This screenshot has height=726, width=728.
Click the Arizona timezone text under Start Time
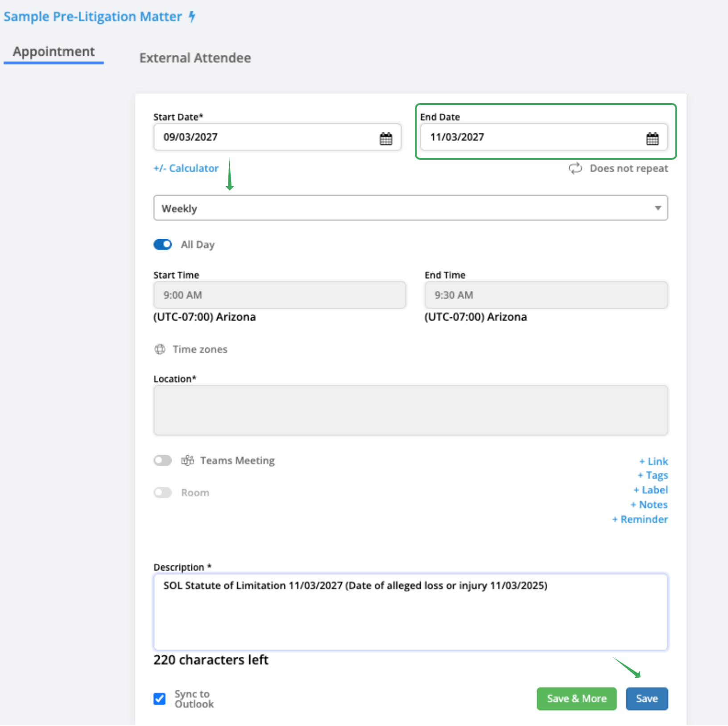click(x=204, y=317)
